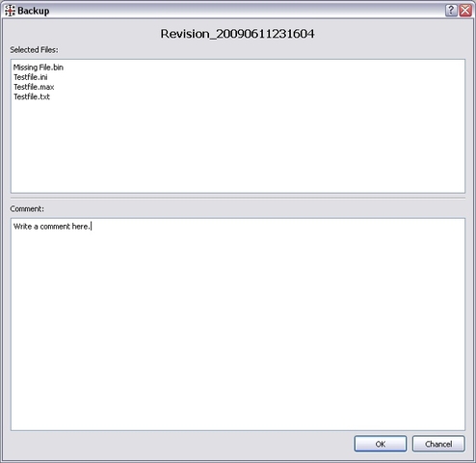Place cursor after "Write a comment here."
Image resolution: width=476 pixels, height=463 pixels.
pos(92,227)
